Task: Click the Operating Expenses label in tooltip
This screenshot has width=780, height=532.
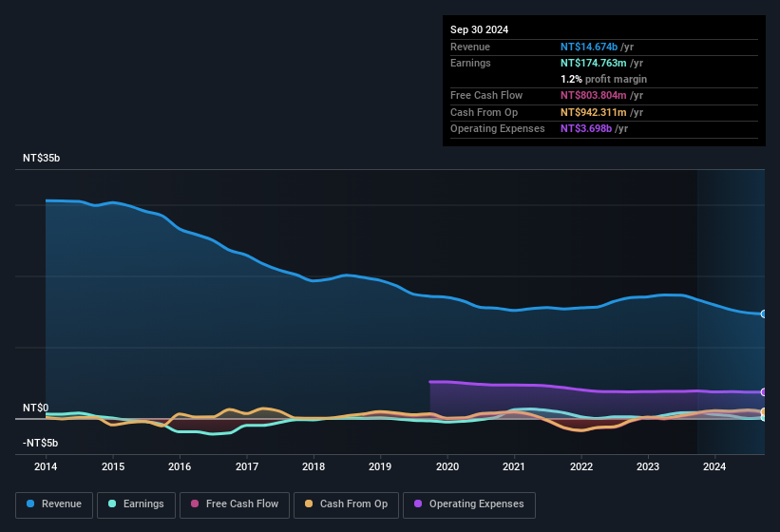Action: pos(498,129)
